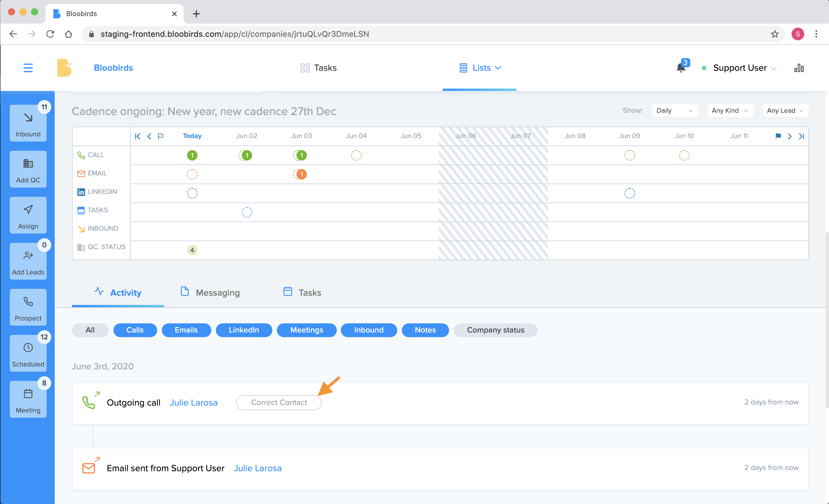Screen dimensions: 829x504
Task: Click the filled blue flag icon
Action: point(778,136)
